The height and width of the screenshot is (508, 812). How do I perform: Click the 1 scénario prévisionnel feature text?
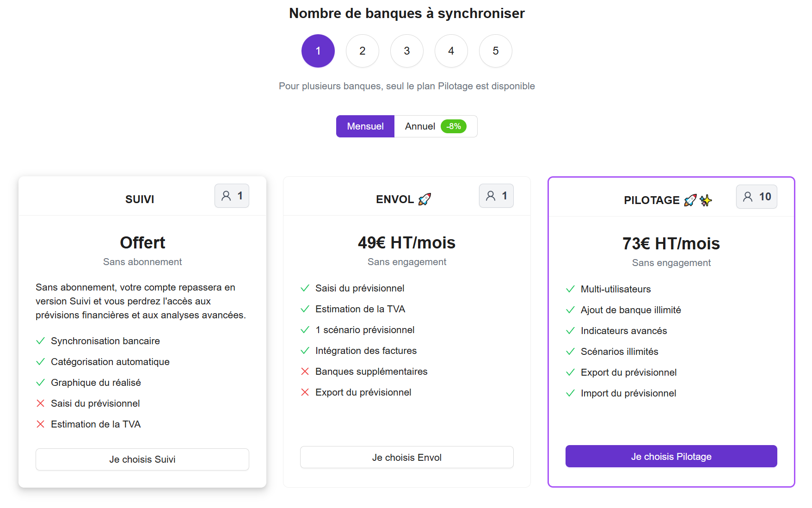click(x=365, y=330)
